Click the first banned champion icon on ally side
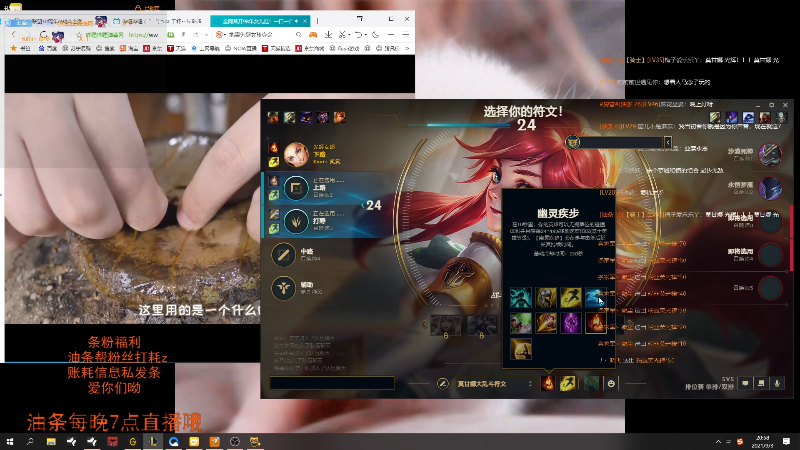Screen dimensions: 800x450 pyautogui.click(x=273, y=118)
